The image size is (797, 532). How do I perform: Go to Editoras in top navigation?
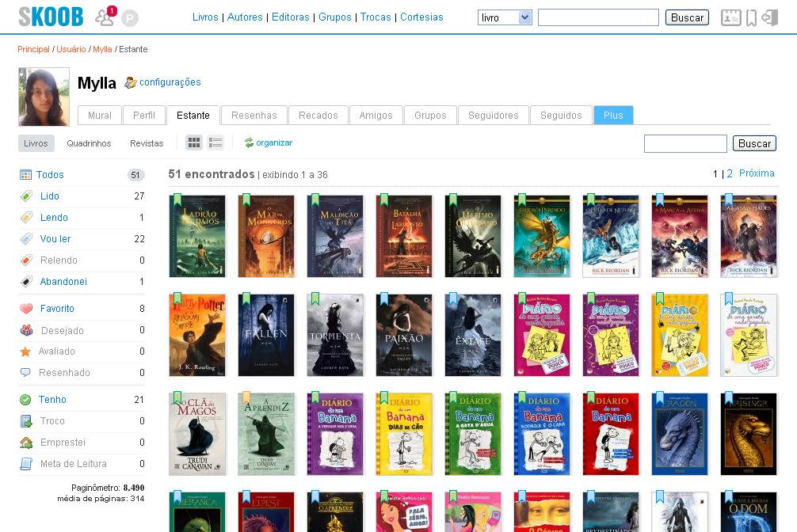coord(291,17)
